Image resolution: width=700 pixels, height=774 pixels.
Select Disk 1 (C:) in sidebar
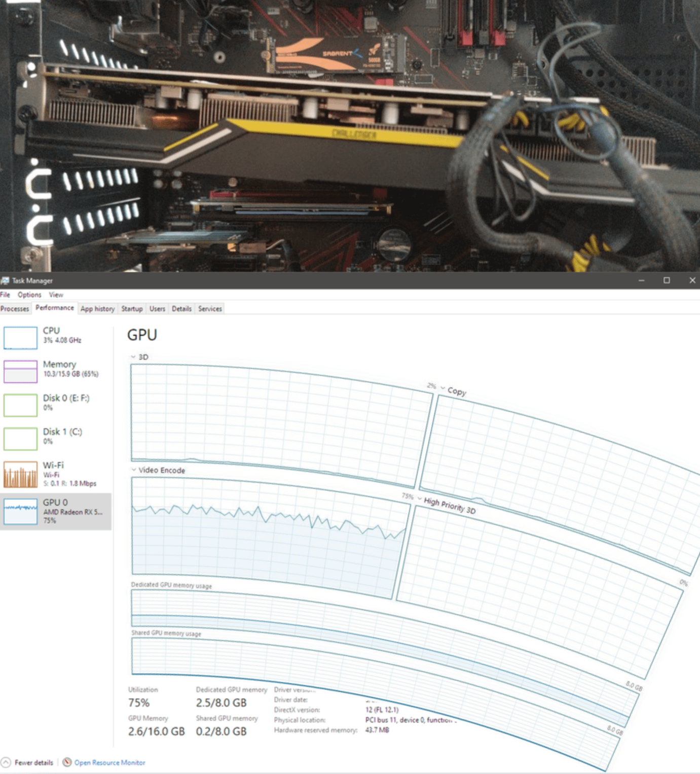56,438
